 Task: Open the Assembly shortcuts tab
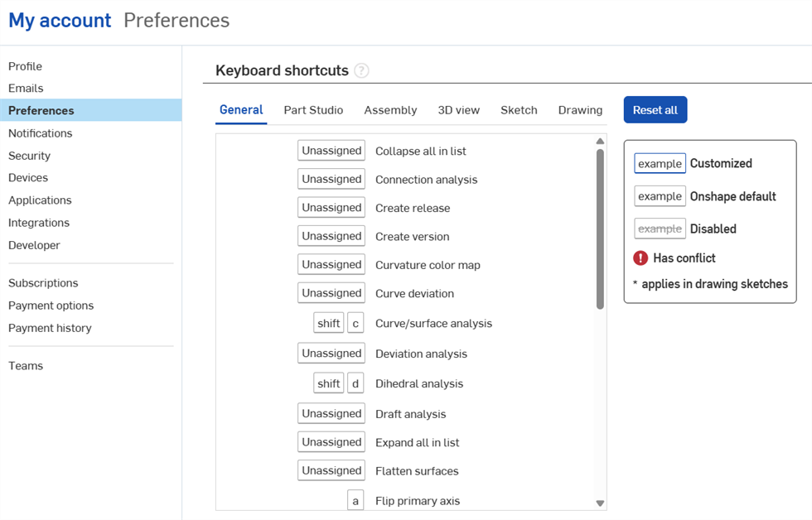tap(390, 109)
